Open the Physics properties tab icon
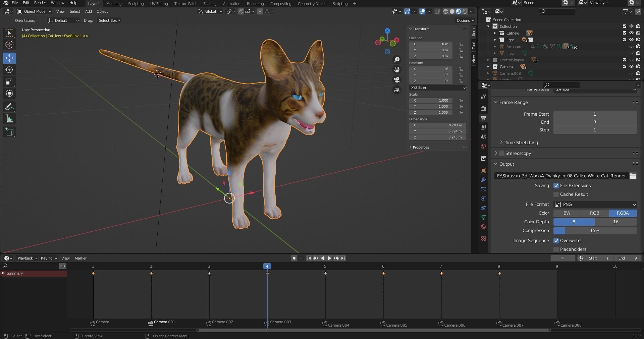The width and height of the screenshot is (644, 339). (x=483, y=199)
